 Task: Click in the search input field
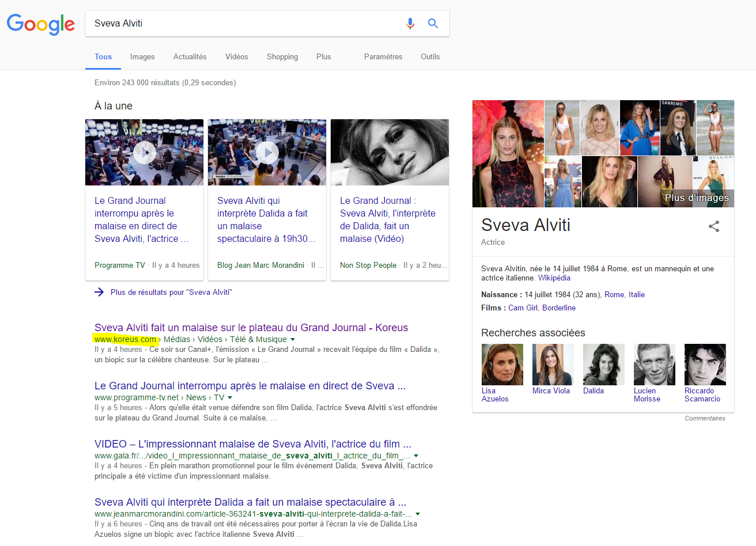(x=242, y=24)
